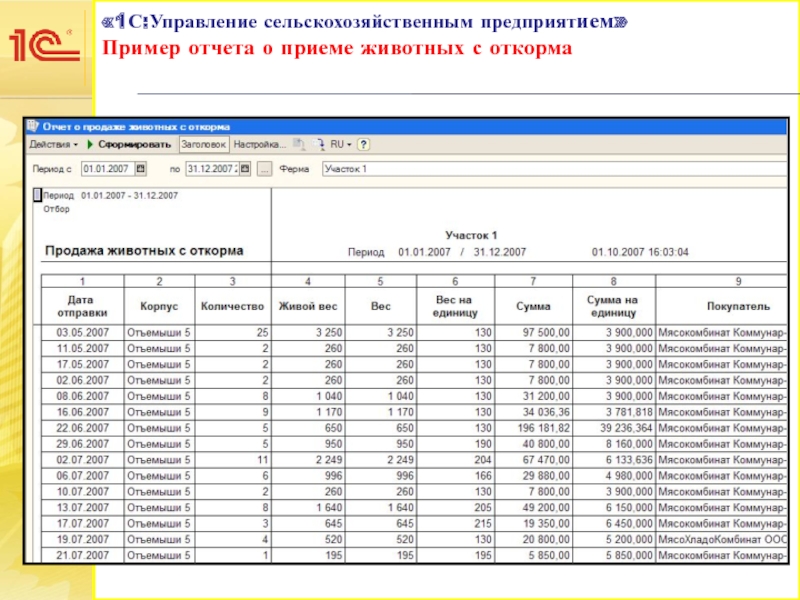Click the Период с date field
Screen dimensions: 800x600
[108, 169]
